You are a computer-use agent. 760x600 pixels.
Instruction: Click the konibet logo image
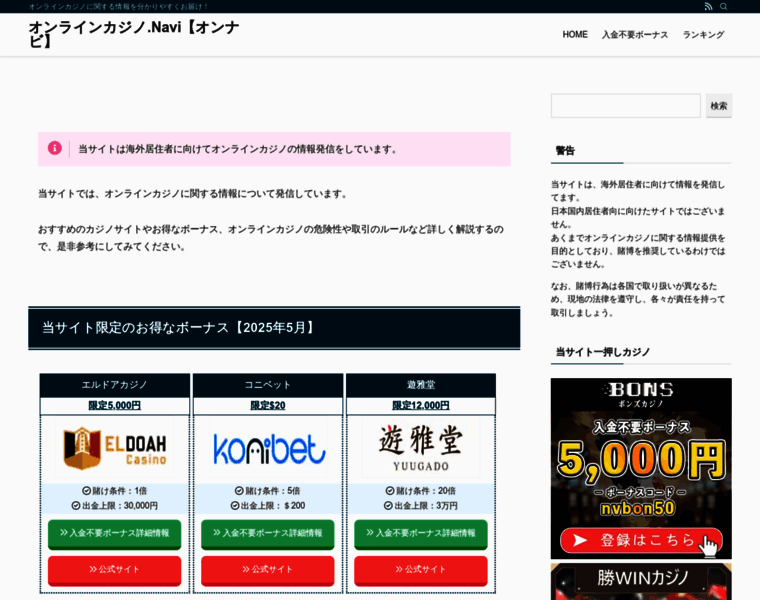click(x=269, y=448)
